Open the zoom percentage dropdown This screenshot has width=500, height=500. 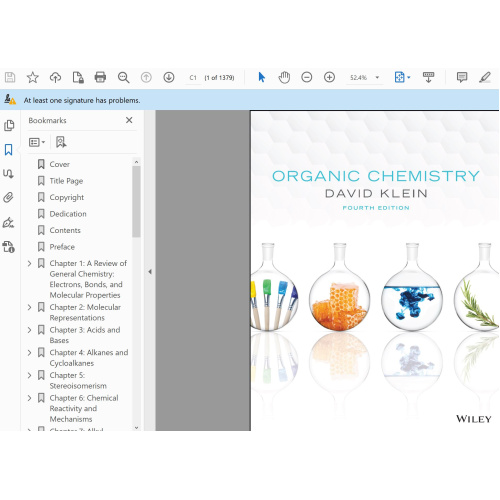click(377, 77)
